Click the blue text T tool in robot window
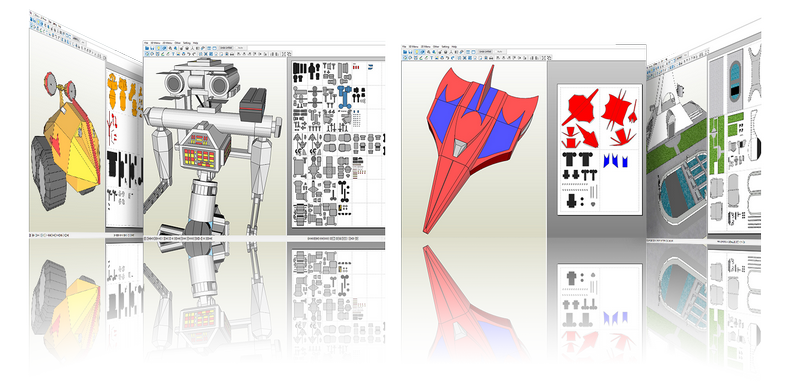Image resolution: width=795 pixels, height=384 pixels. point(173,54)
